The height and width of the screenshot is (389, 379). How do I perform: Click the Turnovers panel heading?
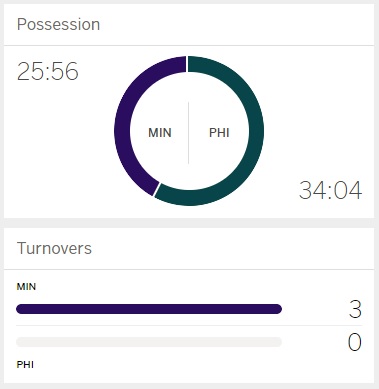[x=54, y=248]
